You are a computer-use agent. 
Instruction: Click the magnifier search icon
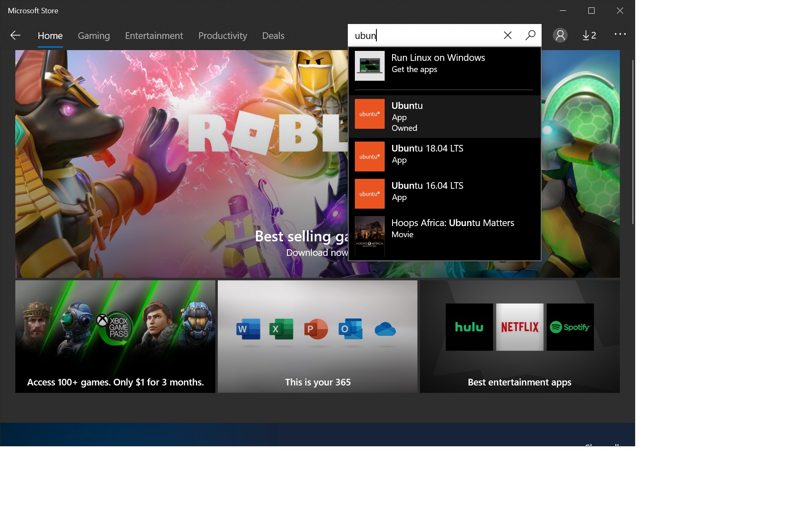tap(530, 35)
